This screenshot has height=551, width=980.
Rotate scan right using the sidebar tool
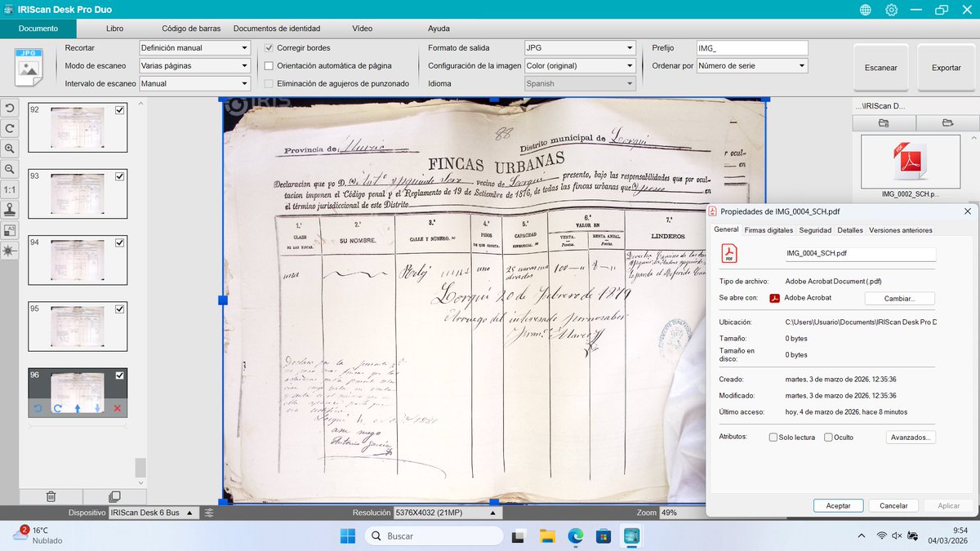coord(9,128)
